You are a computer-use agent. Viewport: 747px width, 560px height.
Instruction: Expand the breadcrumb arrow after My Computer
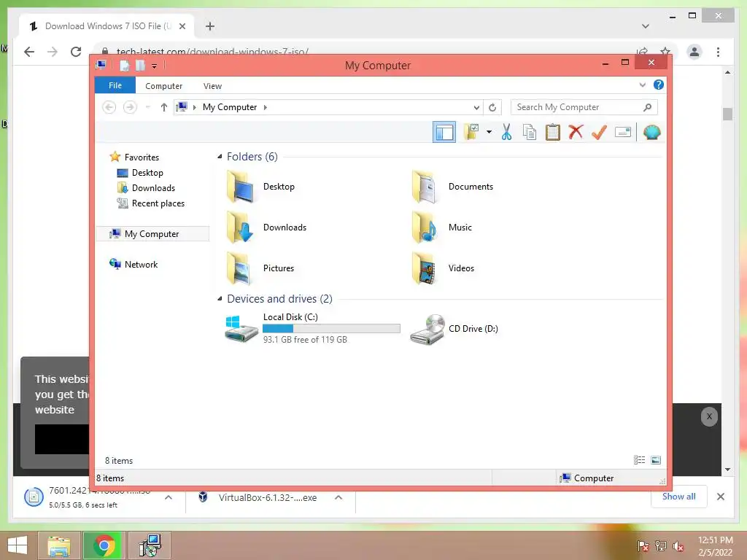pos(266,107)
